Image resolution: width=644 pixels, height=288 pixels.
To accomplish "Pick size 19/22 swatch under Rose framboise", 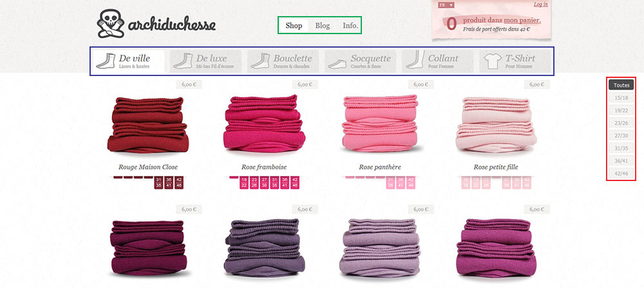I will click(244, 183).
